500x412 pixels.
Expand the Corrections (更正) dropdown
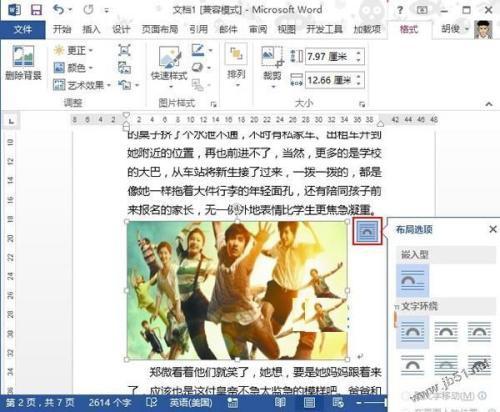pyautogui.click(x=73, y=51)
